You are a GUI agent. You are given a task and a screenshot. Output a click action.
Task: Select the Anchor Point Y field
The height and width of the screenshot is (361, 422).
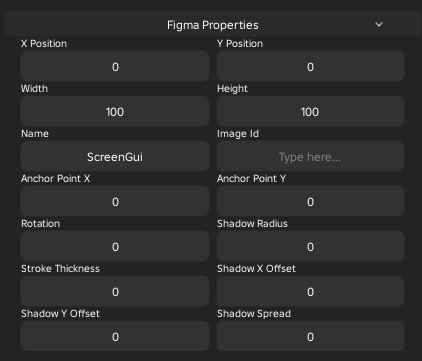(x=310, y=201)
